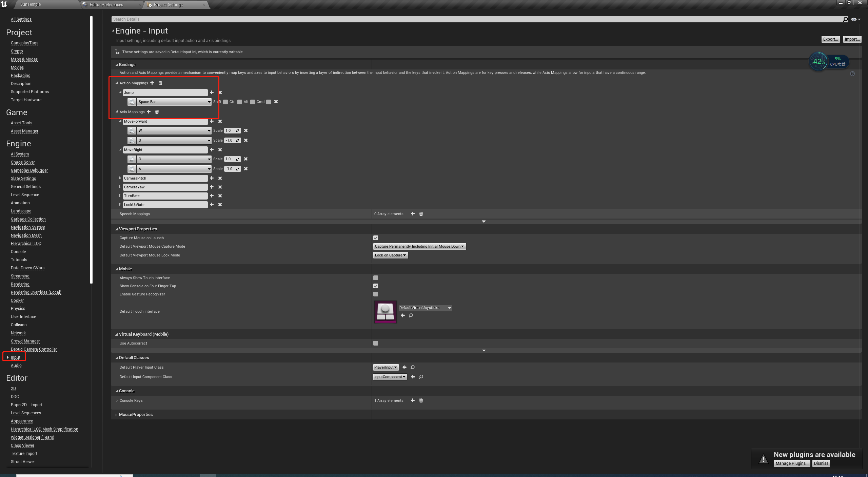Switch to the Editor Preferences tab

click(x=106, y=5)
